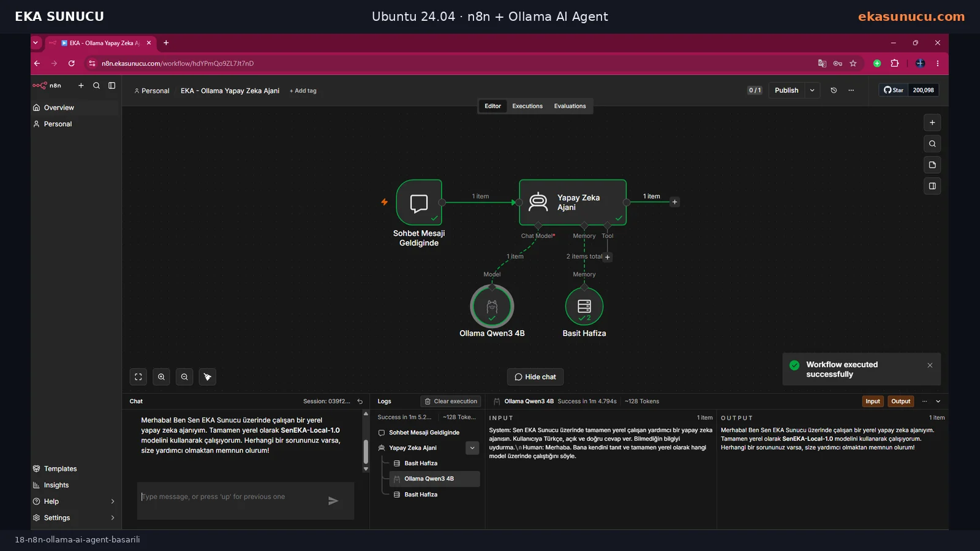Open search with the sidebar magnifier icon
The image size is (980, 551).
pos(96,86)
